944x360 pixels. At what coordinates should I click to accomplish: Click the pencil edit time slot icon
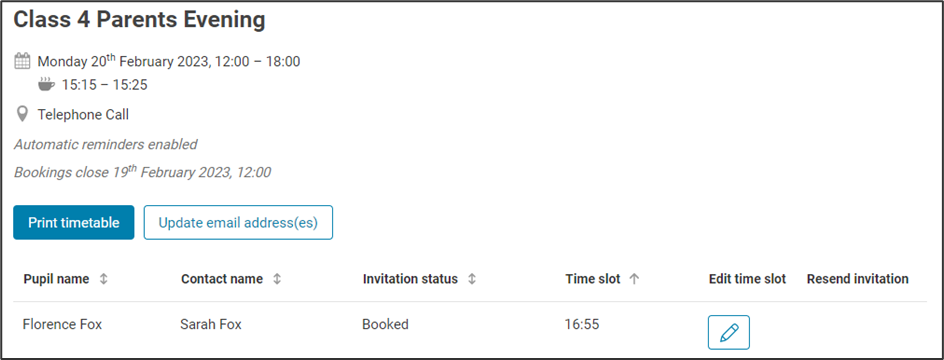tap(728, 332)
